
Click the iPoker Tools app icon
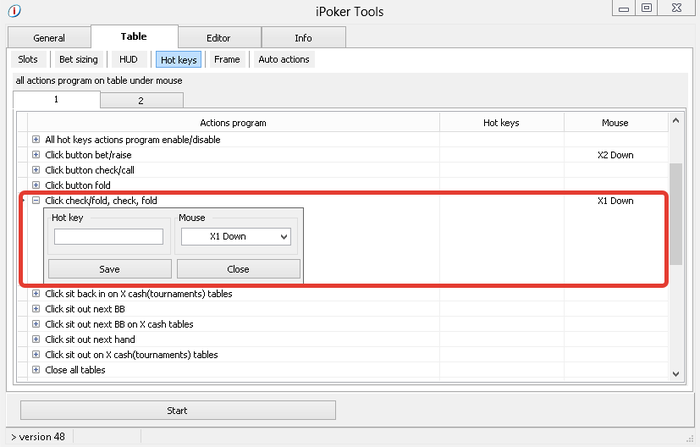(14, 10)
